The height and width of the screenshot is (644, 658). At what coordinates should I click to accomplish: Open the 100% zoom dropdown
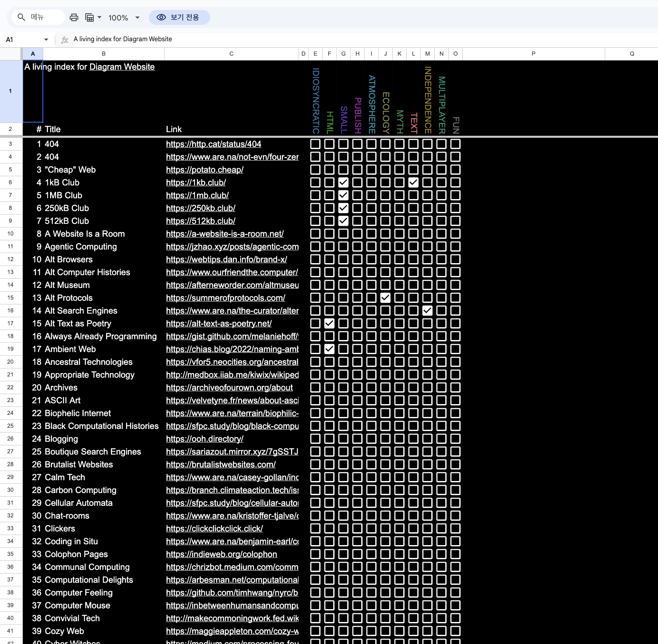pos(137,18)
